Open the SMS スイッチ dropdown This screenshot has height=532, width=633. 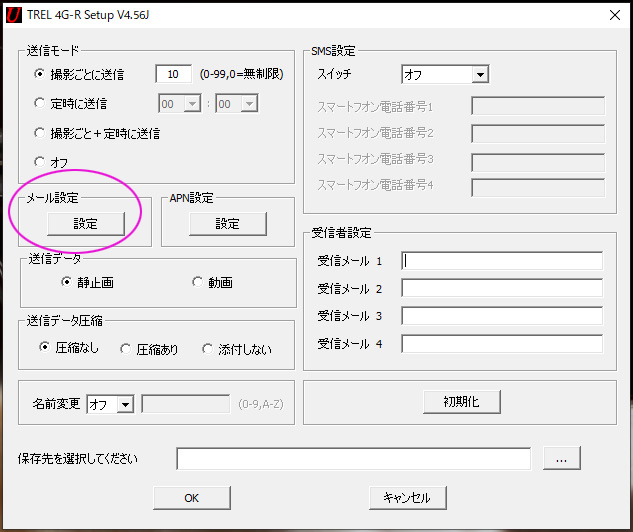coord(480,74)
